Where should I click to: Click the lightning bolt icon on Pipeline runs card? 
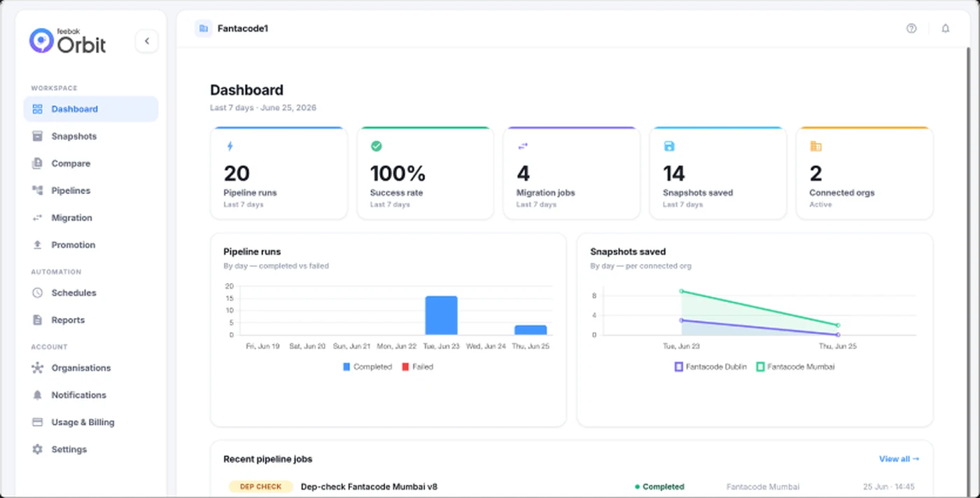[230, 146]
